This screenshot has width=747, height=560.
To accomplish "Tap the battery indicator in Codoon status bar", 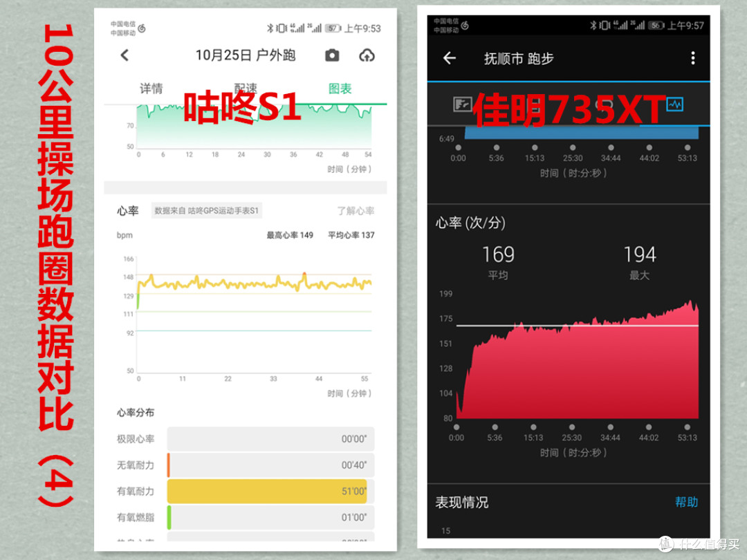I will (x=333, y=28).
